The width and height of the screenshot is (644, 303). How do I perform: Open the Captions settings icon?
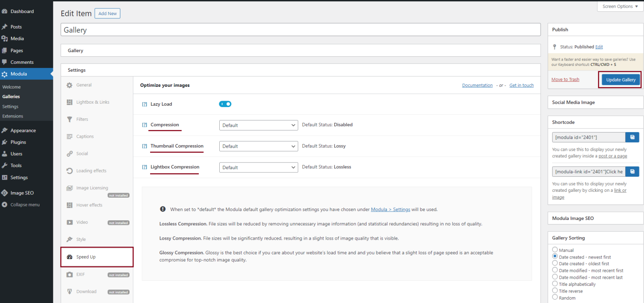click(x=70, y=136)
